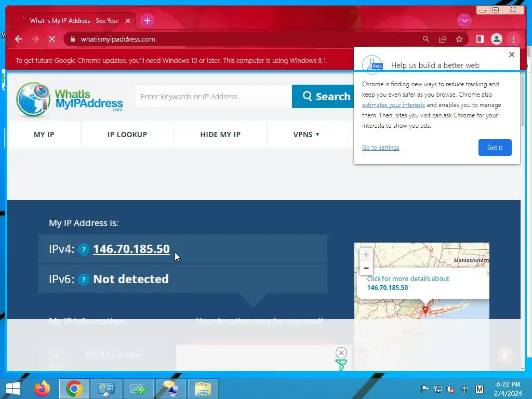Open the HIDE MY IP nav item
This screenshot has width=532, height=399.
point(220,135)
